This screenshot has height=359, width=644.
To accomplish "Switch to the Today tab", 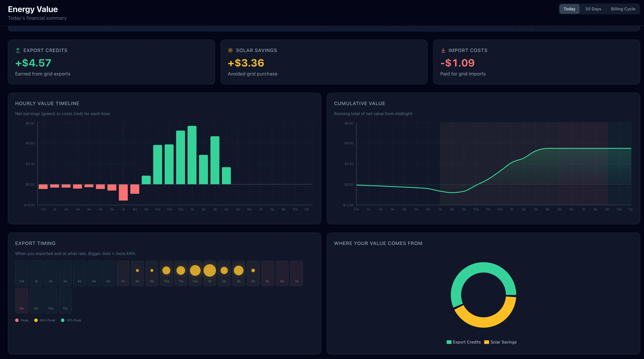I will point(569,9).
